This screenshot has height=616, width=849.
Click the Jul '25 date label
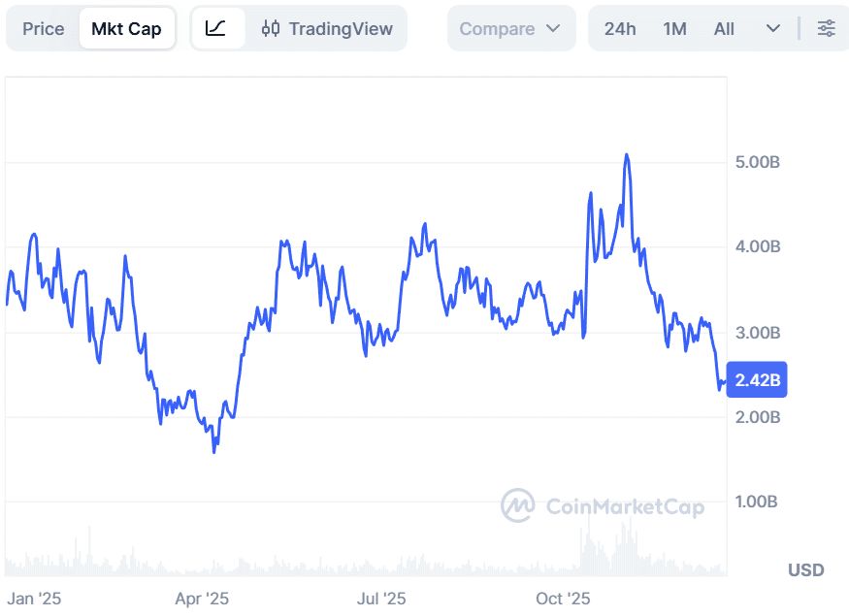coord(381,599)
